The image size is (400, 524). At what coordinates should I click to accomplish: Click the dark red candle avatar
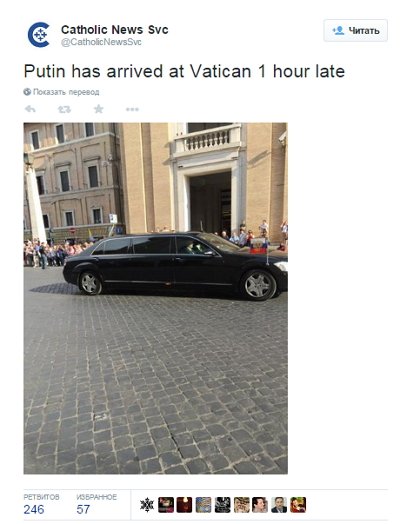184,505
